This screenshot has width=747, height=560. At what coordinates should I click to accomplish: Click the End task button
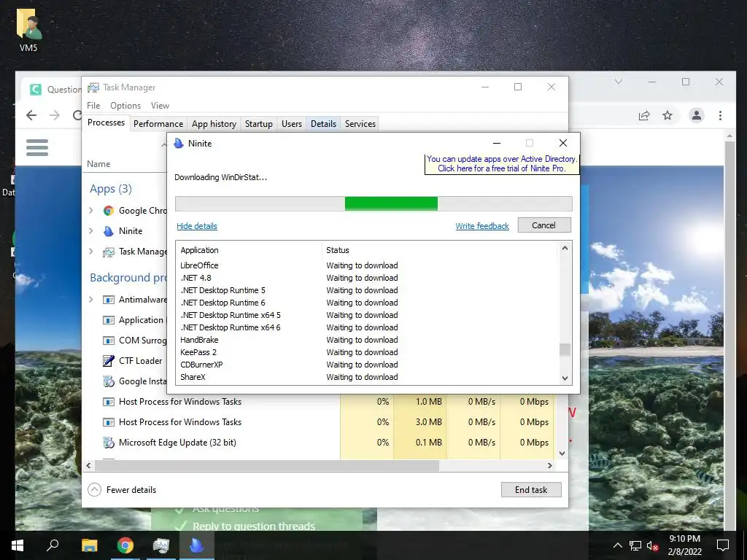531,489
